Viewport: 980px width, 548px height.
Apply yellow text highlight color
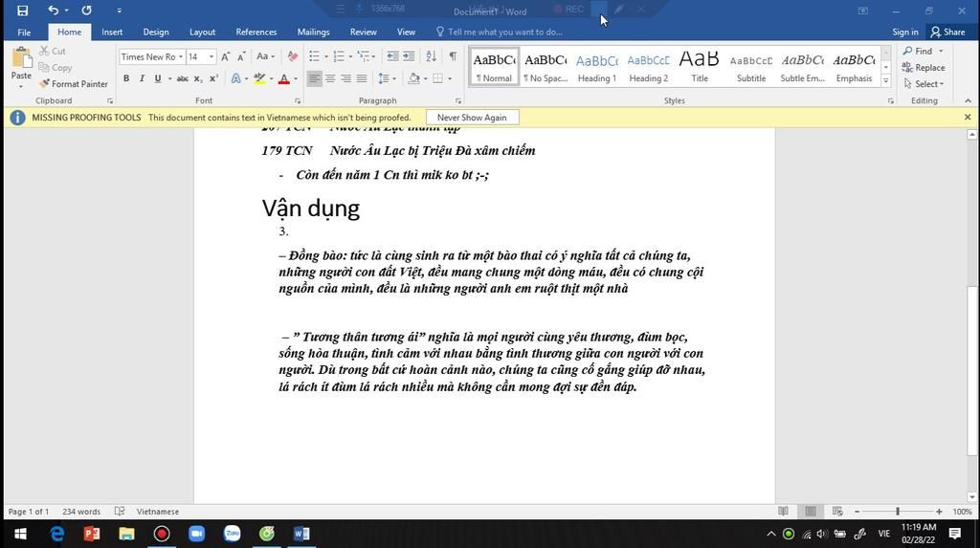point(259,78)
